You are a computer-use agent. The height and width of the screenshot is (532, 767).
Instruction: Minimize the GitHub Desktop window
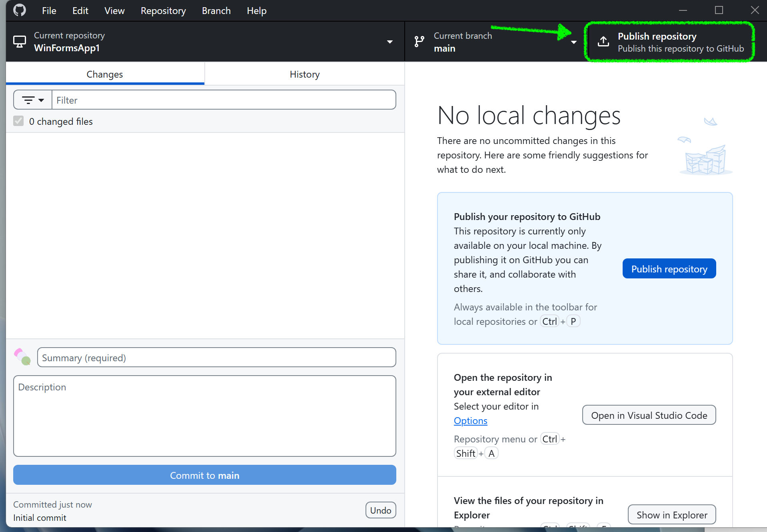tap(683, 10)
